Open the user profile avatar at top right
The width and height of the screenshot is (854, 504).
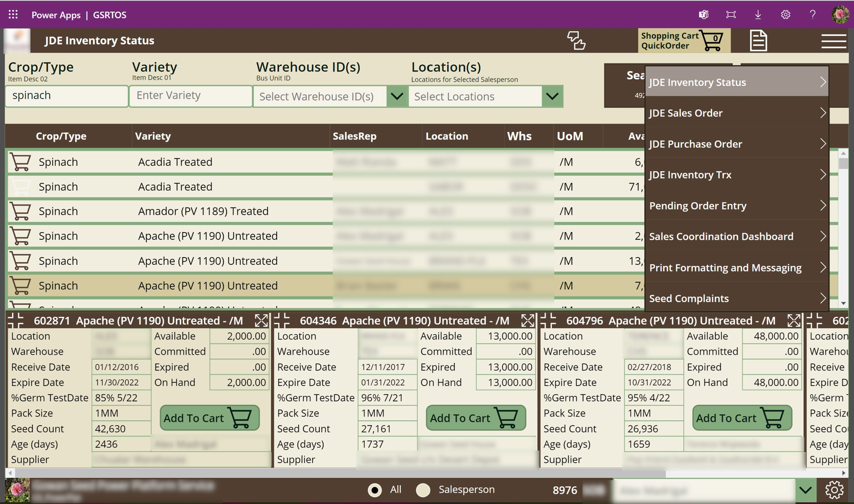[840, 14]
